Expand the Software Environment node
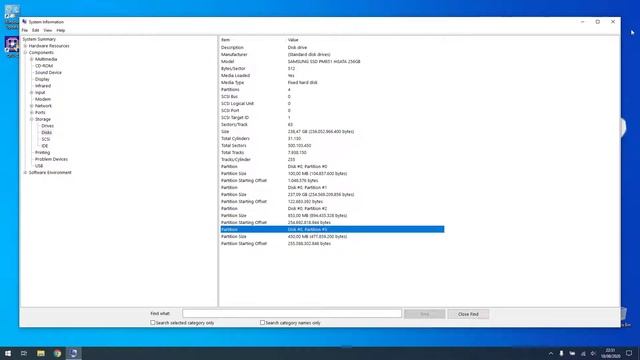Image resolution: width=640 pixels, height=360 pixels. point(25,172)
